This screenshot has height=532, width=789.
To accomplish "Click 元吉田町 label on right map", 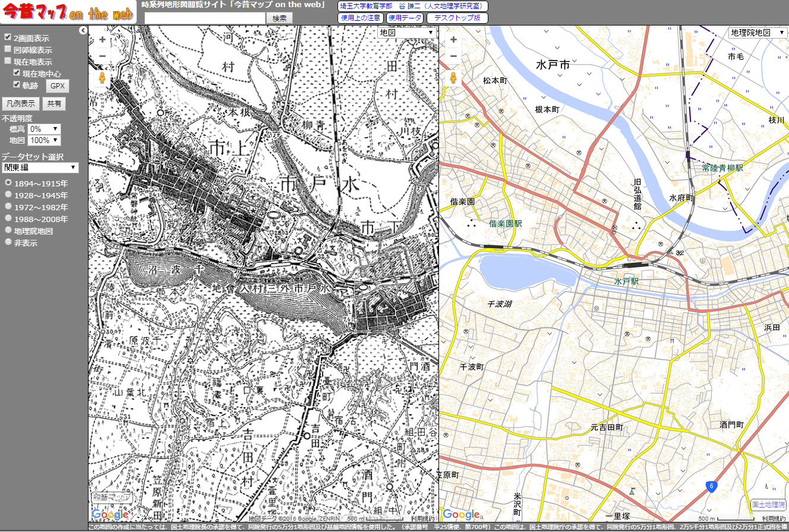I will pyautogui.click(x=607, y=427).
